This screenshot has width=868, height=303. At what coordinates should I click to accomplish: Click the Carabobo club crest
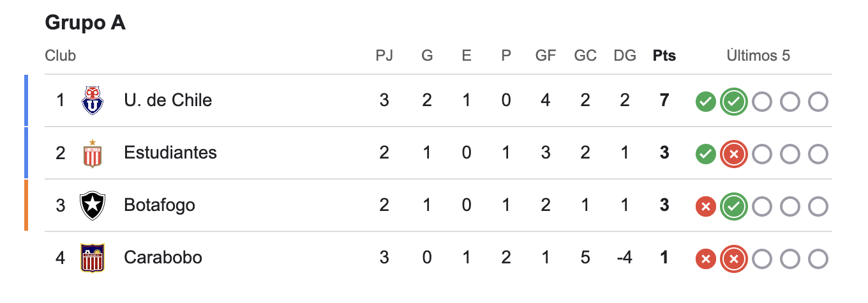tap(93, 258)
